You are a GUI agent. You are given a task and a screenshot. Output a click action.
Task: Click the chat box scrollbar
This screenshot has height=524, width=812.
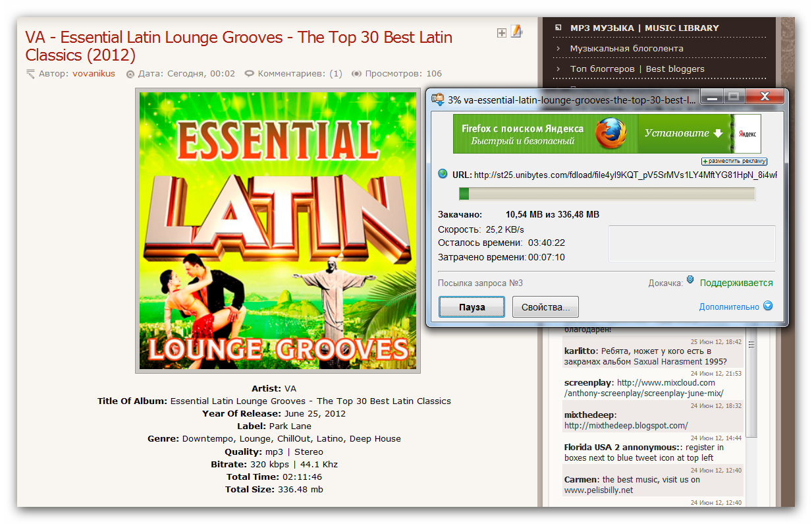coord(751,415)
